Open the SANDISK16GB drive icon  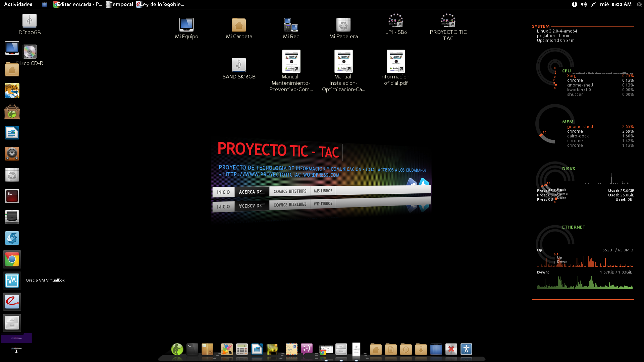pyautogui.click(x=239, y=65)
